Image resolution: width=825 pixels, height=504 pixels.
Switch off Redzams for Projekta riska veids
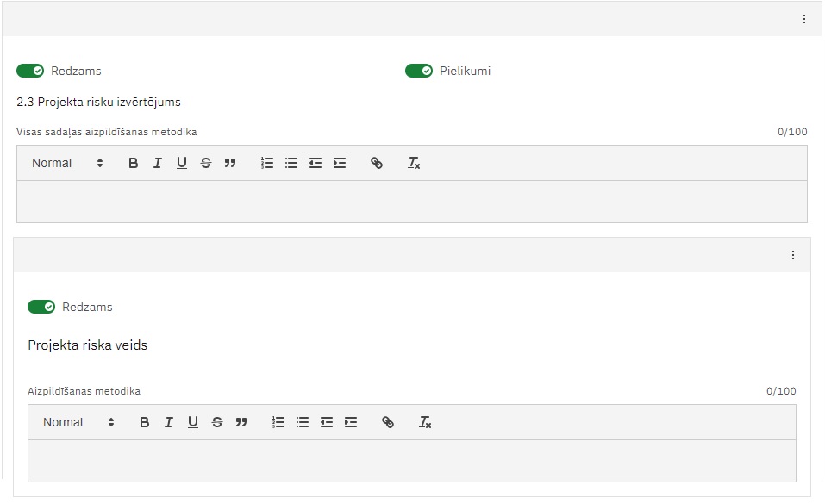pyautogui.click(x=41, y=307)
